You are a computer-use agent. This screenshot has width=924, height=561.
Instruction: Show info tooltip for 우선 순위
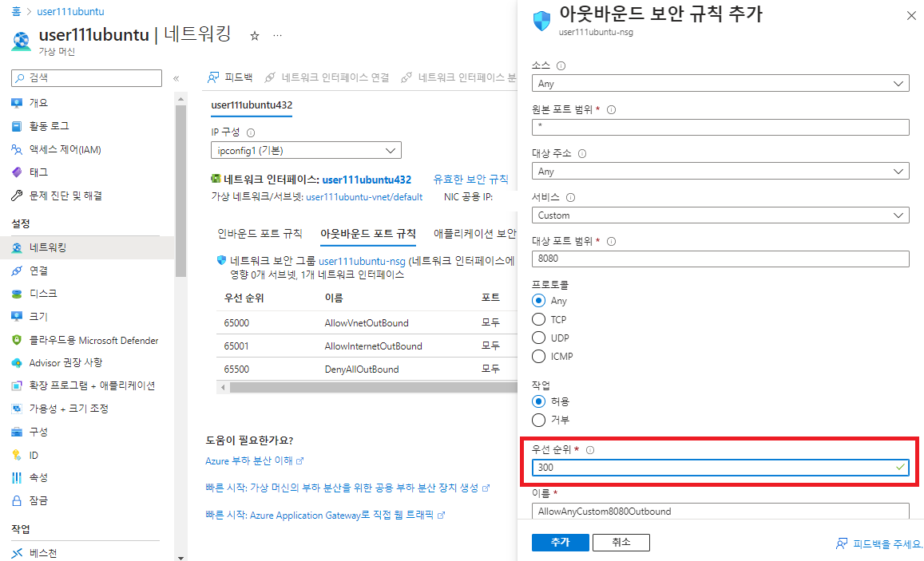click(x=590, y=450)
